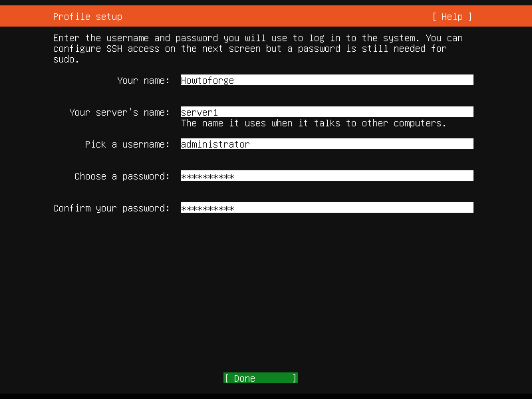Open the Help menu in header
Screen dimensions: 532x399
pyautogui.click(x=452, y=17)
